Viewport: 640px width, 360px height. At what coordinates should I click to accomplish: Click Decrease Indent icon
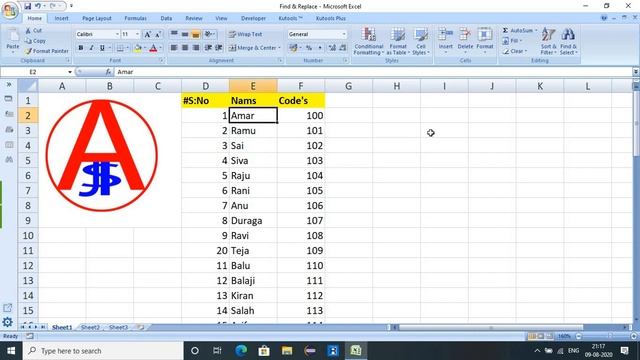tap(208, 48)
